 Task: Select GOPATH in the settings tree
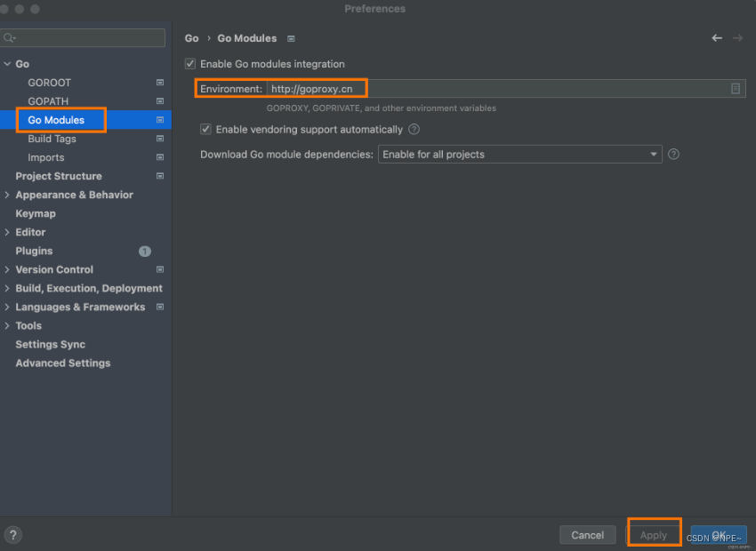[x=48, y=101]
